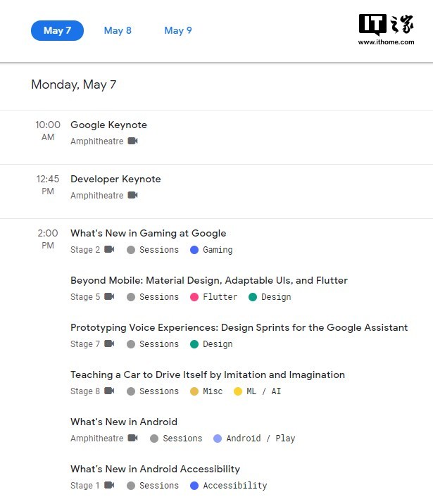Click the orange Misc tag dot

194,391
